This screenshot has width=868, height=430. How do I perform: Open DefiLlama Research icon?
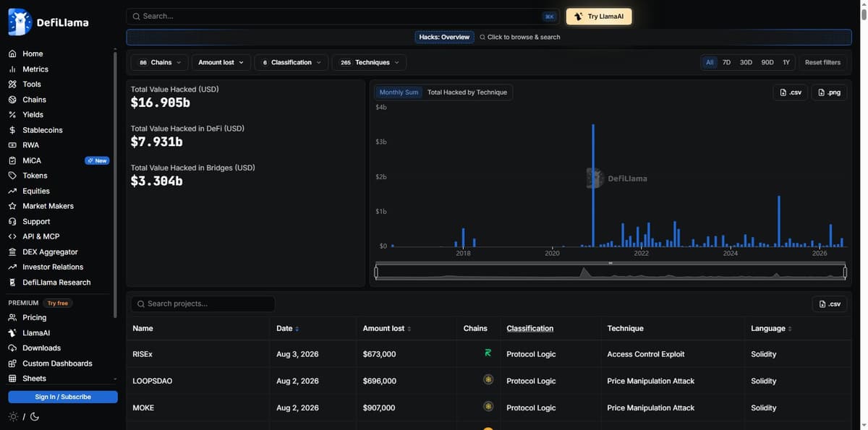pos(12,282)
